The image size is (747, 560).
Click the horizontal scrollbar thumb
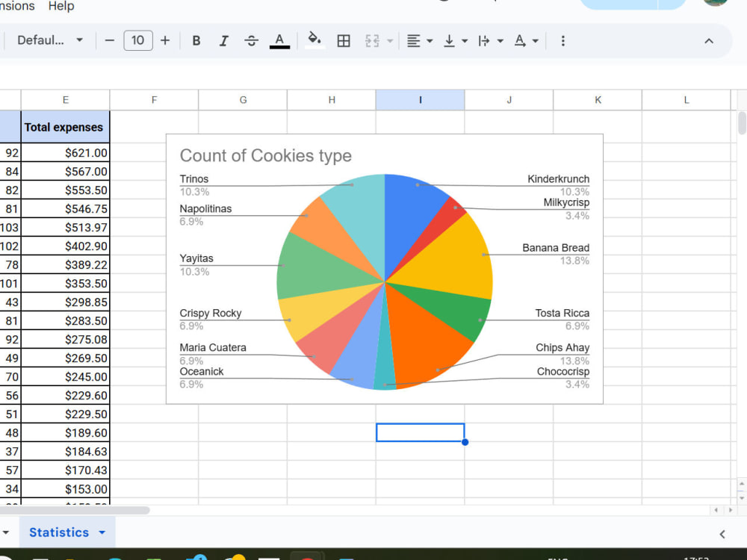75,511
